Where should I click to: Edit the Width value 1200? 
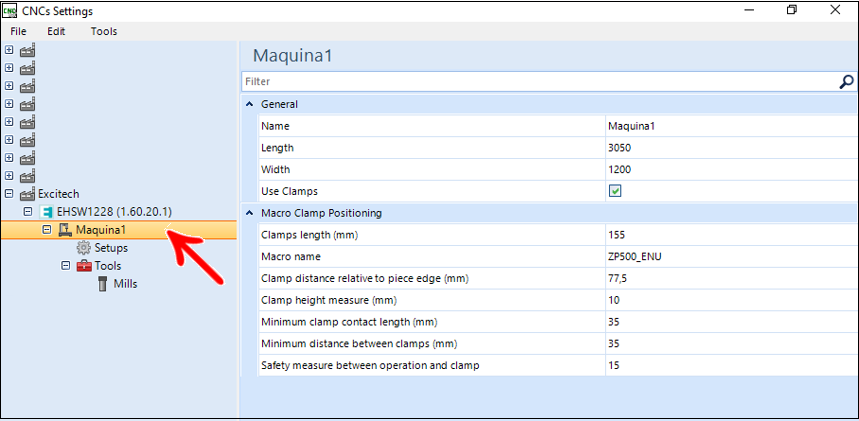coord(732,169)
